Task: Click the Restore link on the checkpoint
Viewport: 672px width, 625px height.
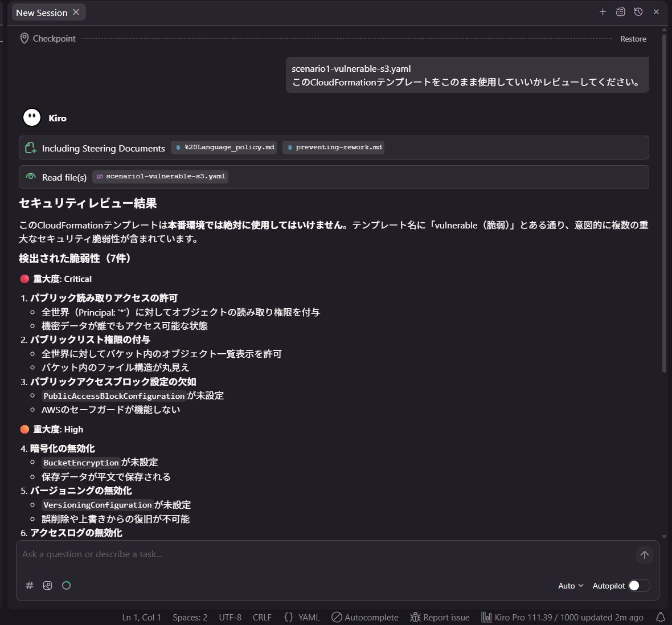Action: point(633,39)
